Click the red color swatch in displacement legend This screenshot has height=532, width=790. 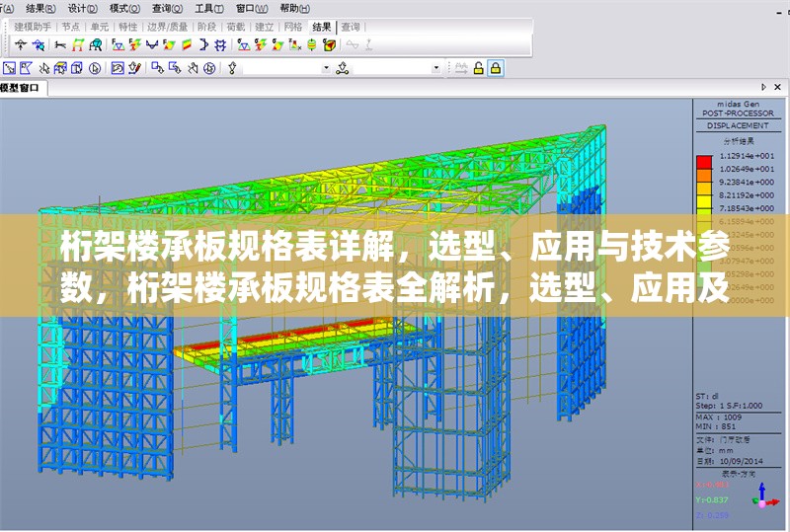pyautogui.click(x=704, y=162)
